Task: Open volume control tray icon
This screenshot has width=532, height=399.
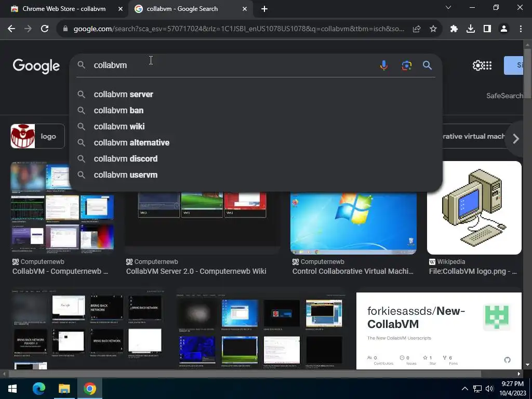Action: (489, 389)
